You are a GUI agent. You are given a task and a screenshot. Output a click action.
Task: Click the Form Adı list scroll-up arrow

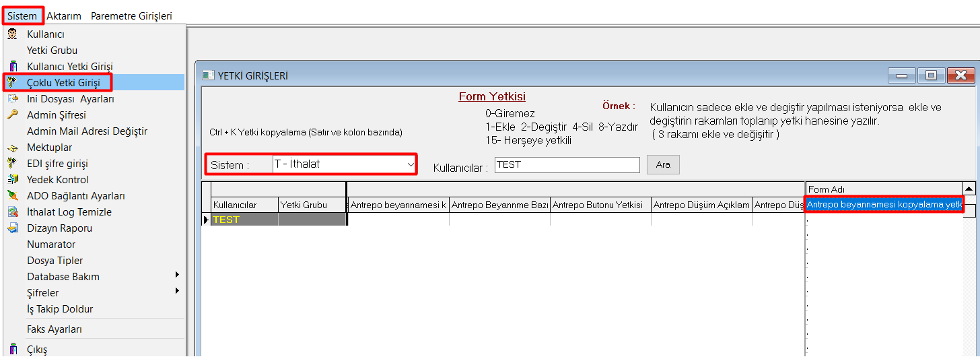tap(969, 189)
